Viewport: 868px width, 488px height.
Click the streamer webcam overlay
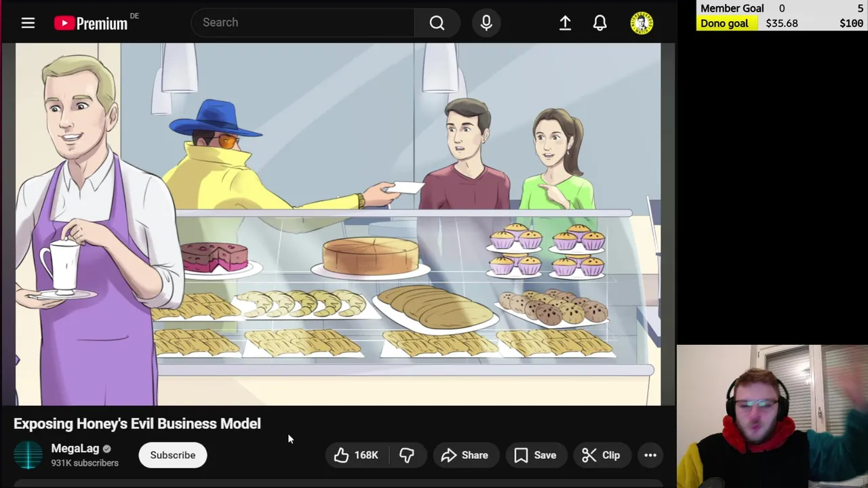click(x=772, y=416)
